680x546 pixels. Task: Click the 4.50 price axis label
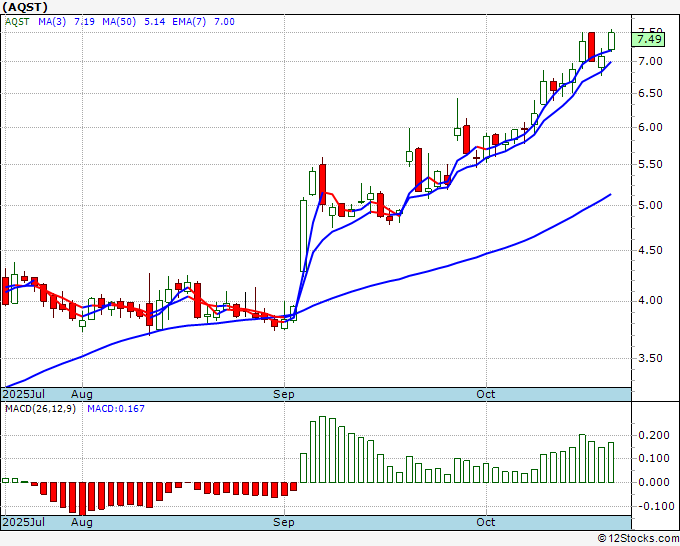651,250
